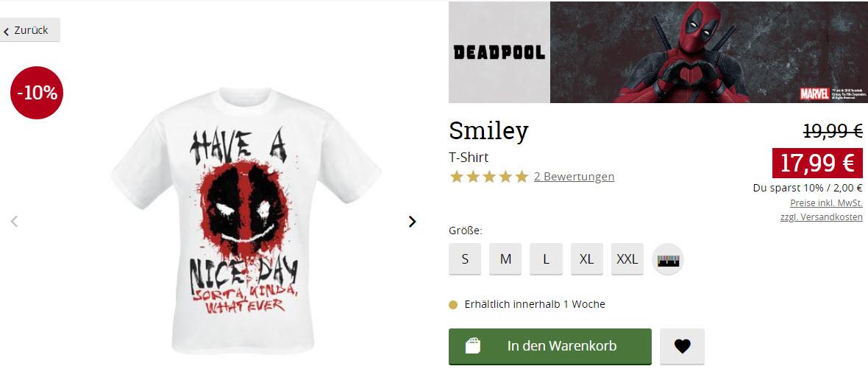Select size L
The height and width of the screenshot is (380, 868).
[546, 258]
